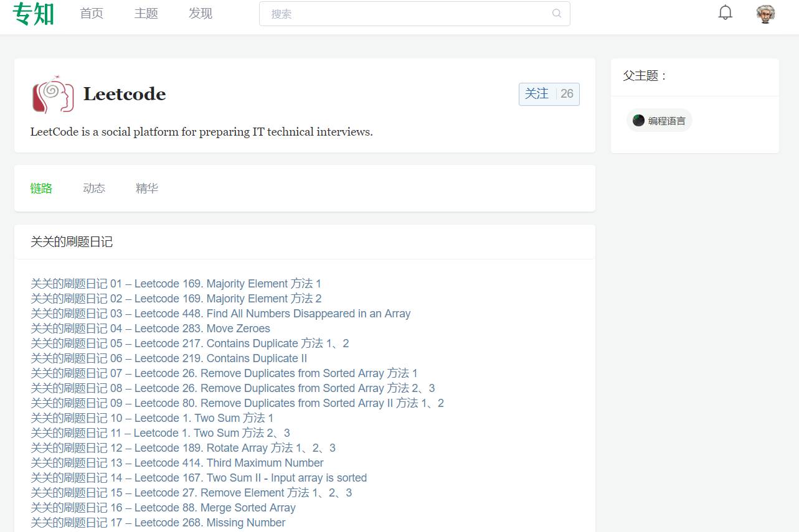Click the search magnifier icon
Image resolution: width=799 pixels, height=532 pixels.
pyautogui.click(x=557, y=14)
